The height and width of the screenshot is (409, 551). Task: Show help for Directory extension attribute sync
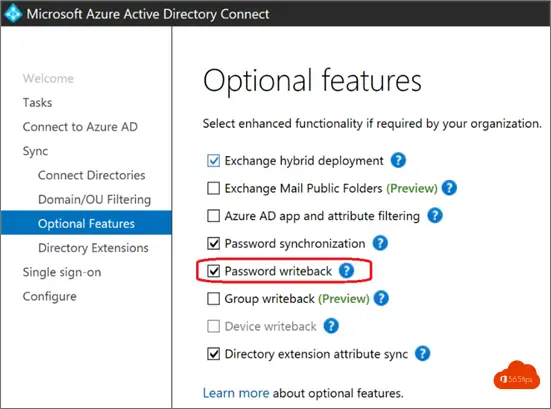click(422, 354)
